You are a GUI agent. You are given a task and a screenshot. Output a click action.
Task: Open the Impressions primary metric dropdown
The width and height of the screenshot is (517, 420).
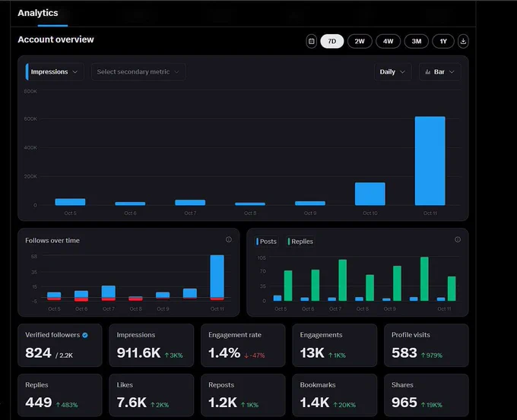[x=55, y=72]
